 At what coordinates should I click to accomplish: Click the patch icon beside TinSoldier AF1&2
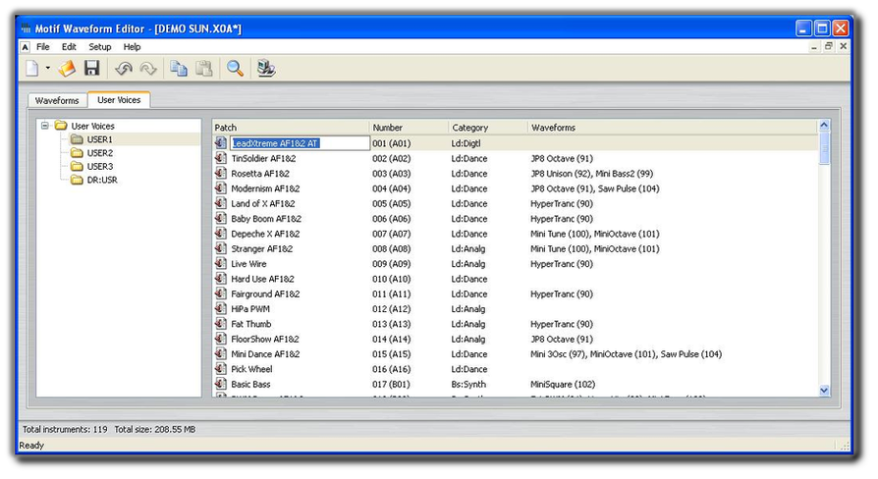click(221, 159)
